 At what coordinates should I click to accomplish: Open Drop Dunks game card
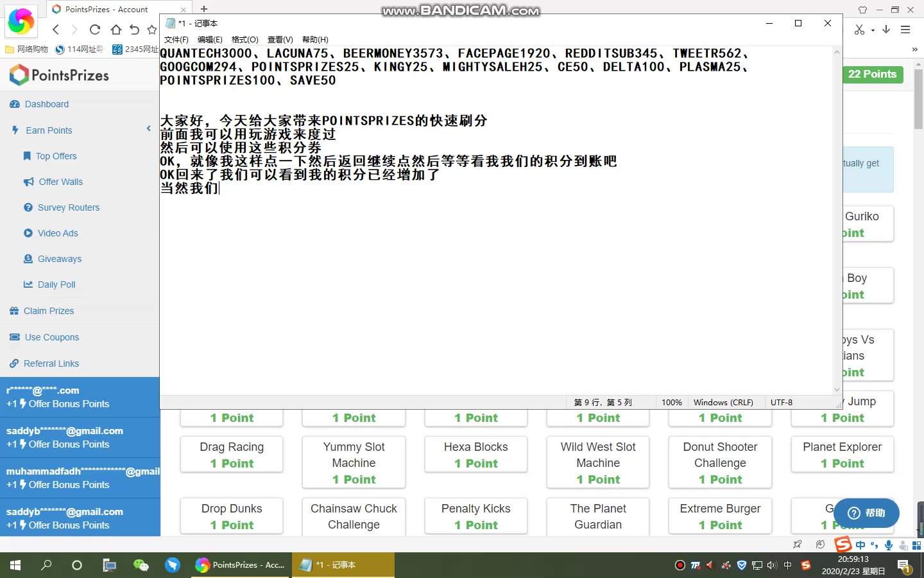click(x=232, y=516)
